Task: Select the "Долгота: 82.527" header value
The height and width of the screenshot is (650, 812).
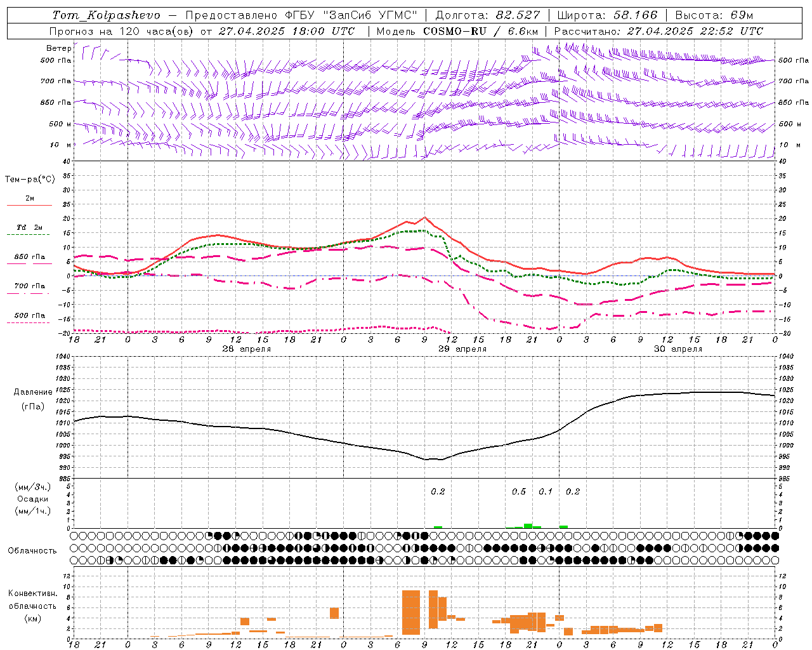Action: point(488,15)
